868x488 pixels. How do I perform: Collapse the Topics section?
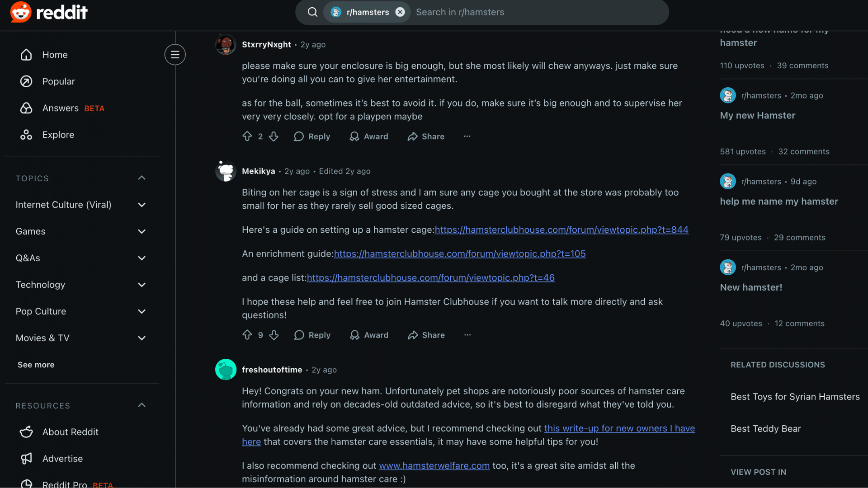(142, 178)
